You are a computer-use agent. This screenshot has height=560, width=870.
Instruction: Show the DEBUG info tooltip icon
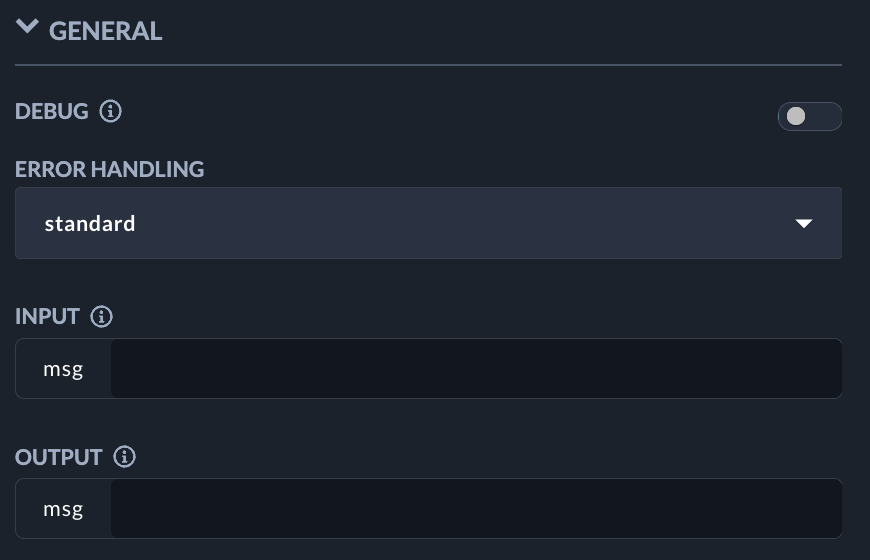coord(111,111)
